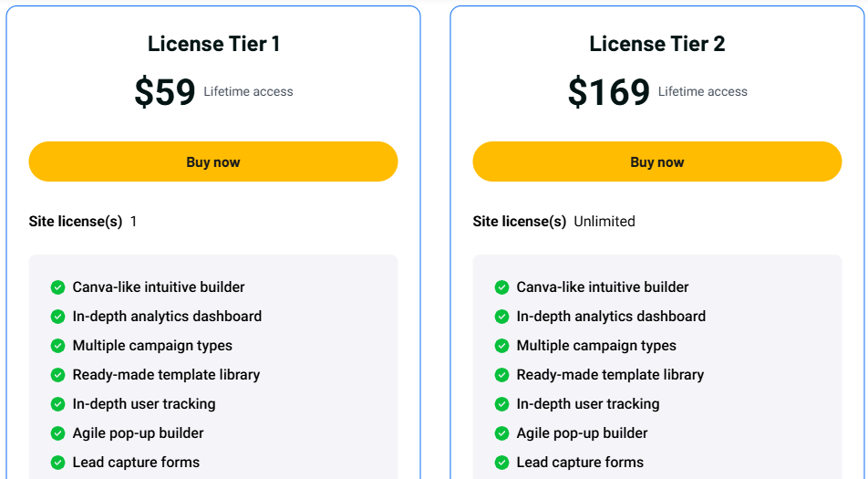Click Unlimited site license text in Tier 2

(604, 222)
